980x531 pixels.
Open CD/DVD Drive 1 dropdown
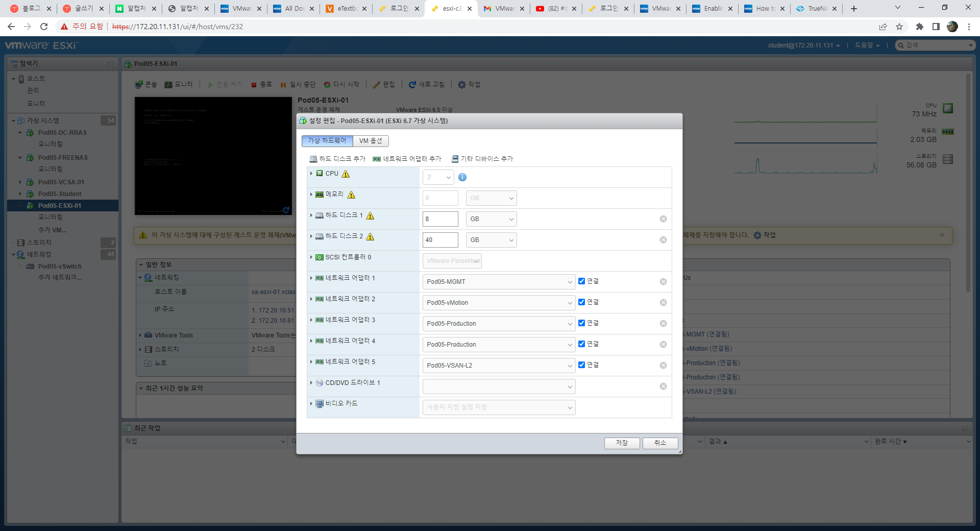pyautogui.click(x=499, y=387)
